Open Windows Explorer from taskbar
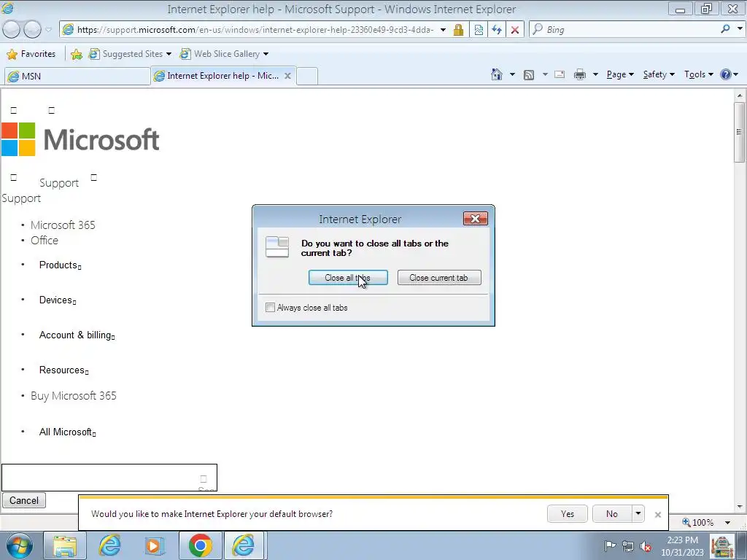Viewport: 747px width, 560px height. [65, 545]
